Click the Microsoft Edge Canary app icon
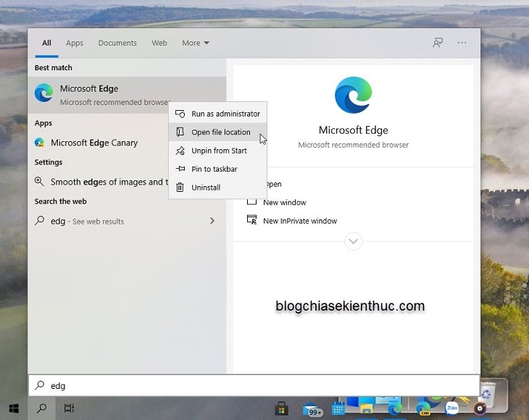 pos(39,143)
